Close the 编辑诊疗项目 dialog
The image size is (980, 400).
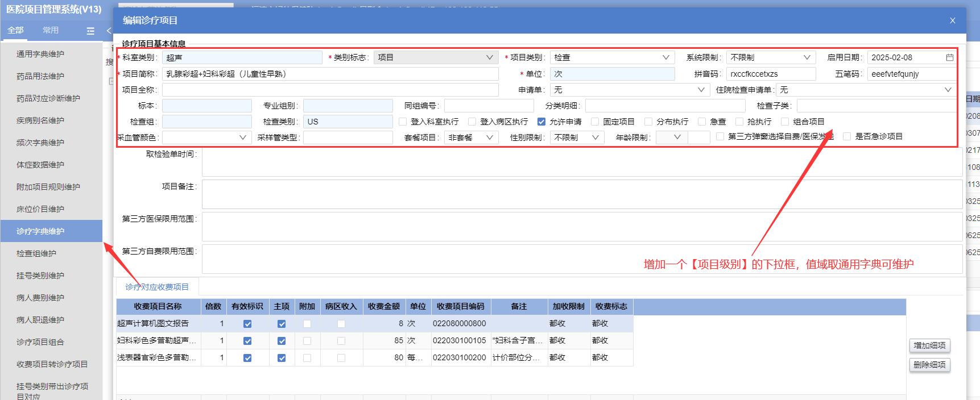point(953,20)
